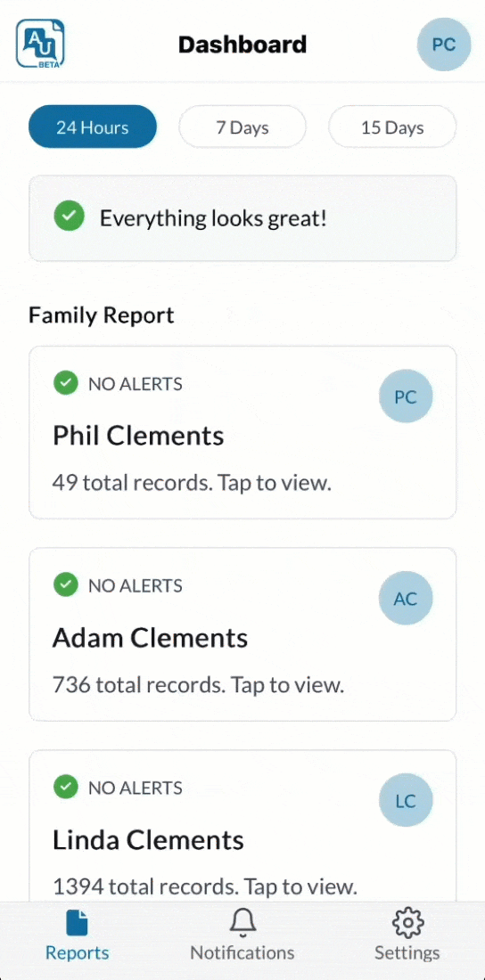Tap the No Alerts checkmark on Adam's card
485x980 pixels.
66,584
